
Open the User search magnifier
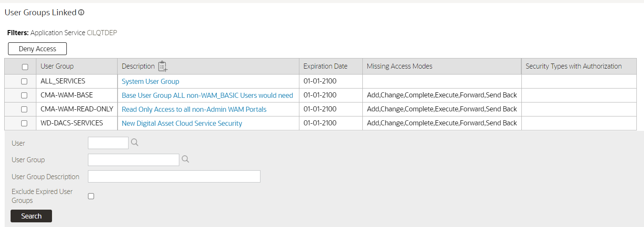click(x=134, y=143)
